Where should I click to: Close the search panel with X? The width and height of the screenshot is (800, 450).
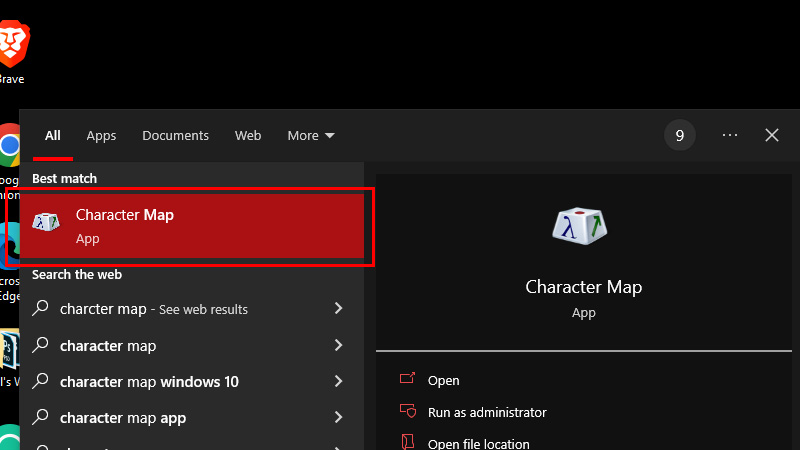coord(771,135)
